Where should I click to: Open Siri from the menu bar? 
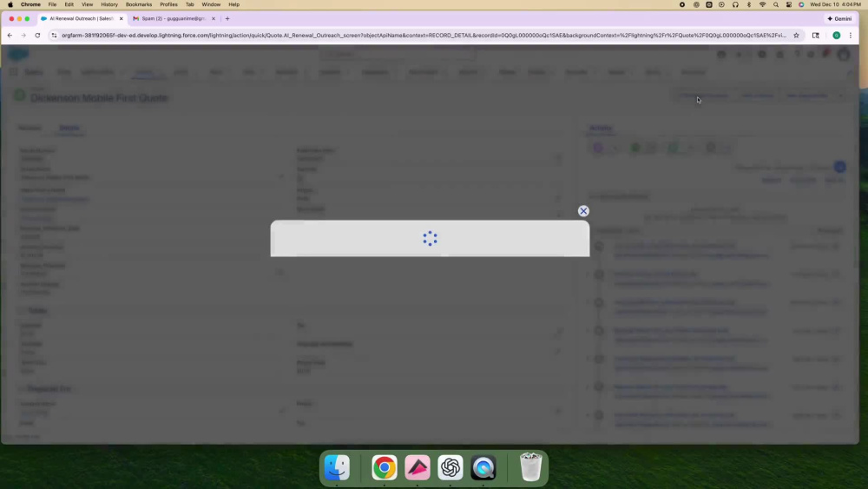point(801,4)
